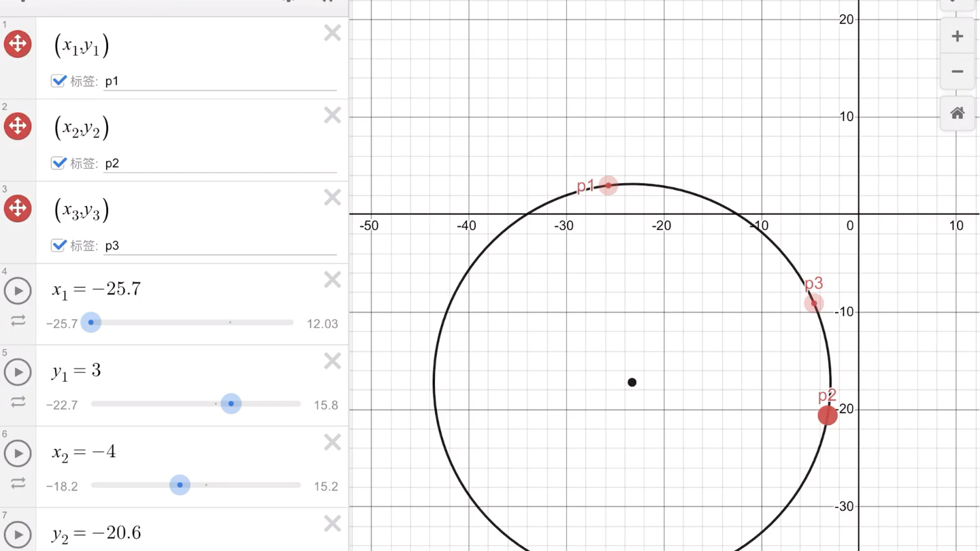The image size is (980, 551).
Task: Set the x2 slider lower bound -18.2
Action: tap(62, 486)
